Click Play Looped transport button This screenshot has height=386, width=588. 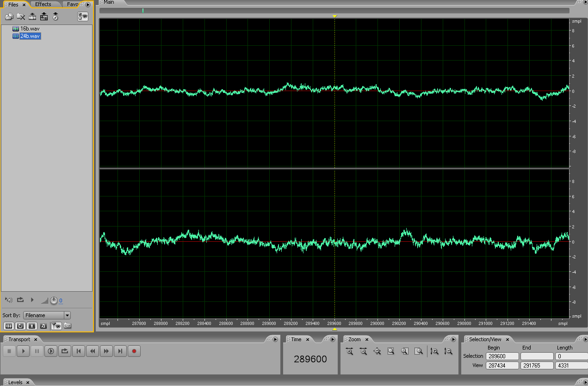tap(65, 351)
